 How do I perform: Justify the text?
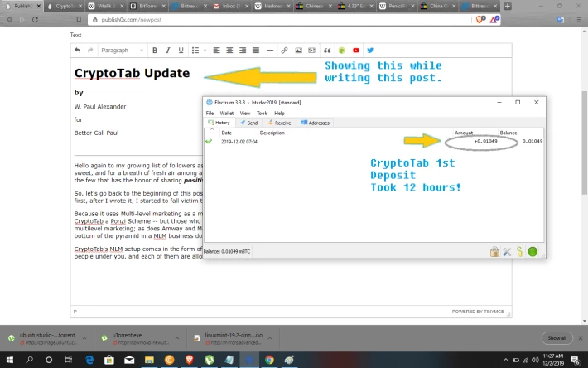click(x=256, y=51)
